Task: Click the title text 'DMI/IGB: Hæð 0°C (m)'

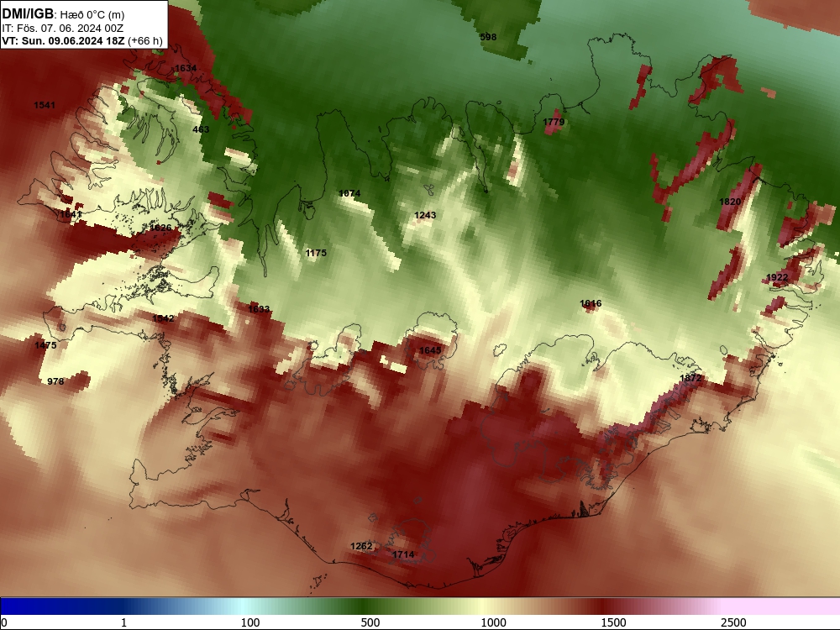Action: [63, 14]
